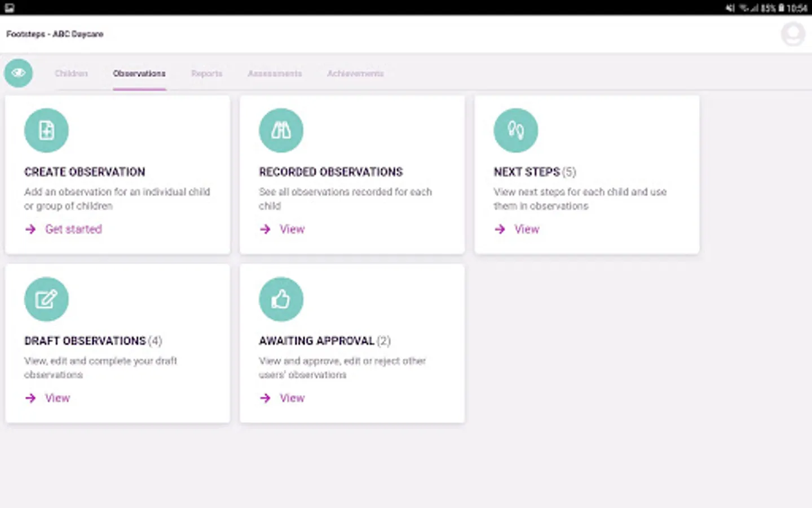Click View under Recorded Observations
This screenshot has width=812, height=508.
click(292, 229)
